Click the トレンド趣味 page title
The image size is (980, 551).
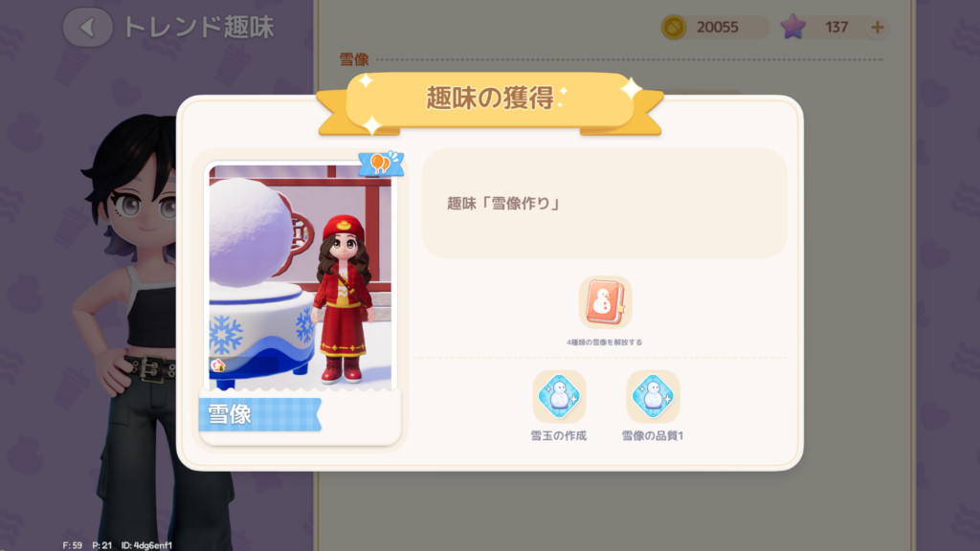coord(199,27)
